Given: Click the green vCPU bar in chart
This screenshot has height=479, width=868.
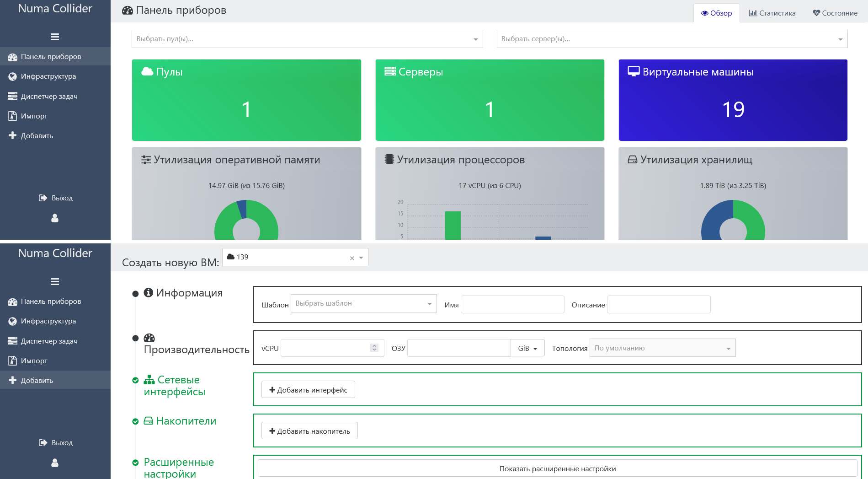Looking at the screenshot, I should (453, 225).
